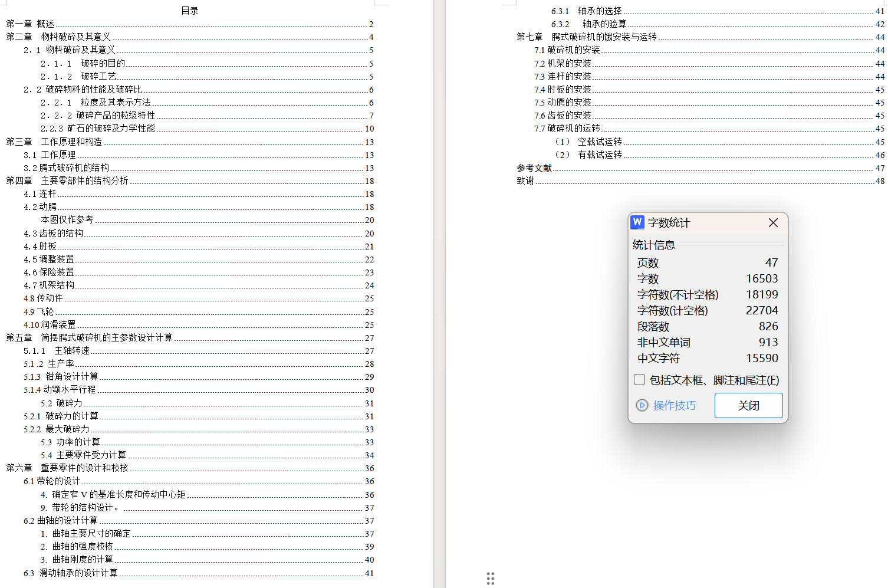Click the 4.4 肘板 entry
Screen dimensions: 888x588
[x=199, y=246]
